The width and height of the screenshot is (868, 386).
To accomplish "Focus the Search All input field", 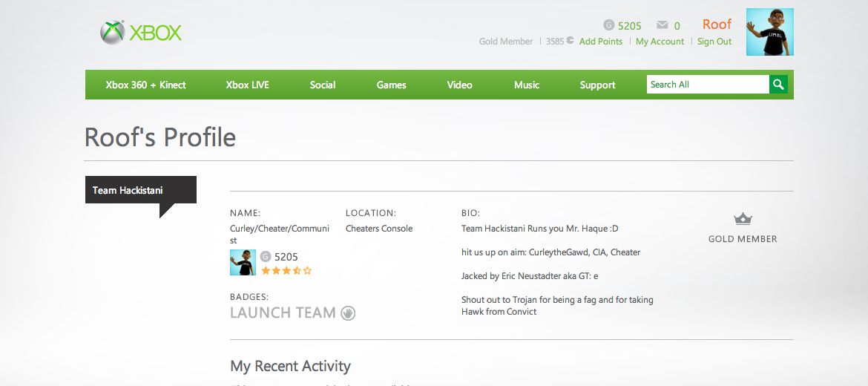I will tap(708, 84).
